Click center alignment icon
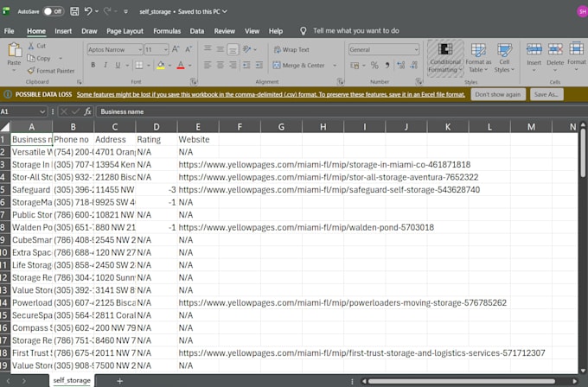This screenshot has width=588, height=387. 220,65
